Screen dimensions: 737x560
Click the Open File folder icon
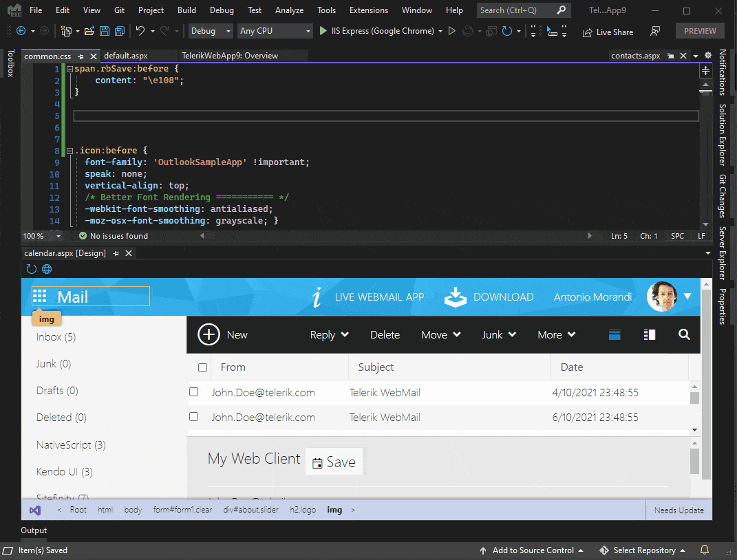pyautogui.click(x=89, y=31)
